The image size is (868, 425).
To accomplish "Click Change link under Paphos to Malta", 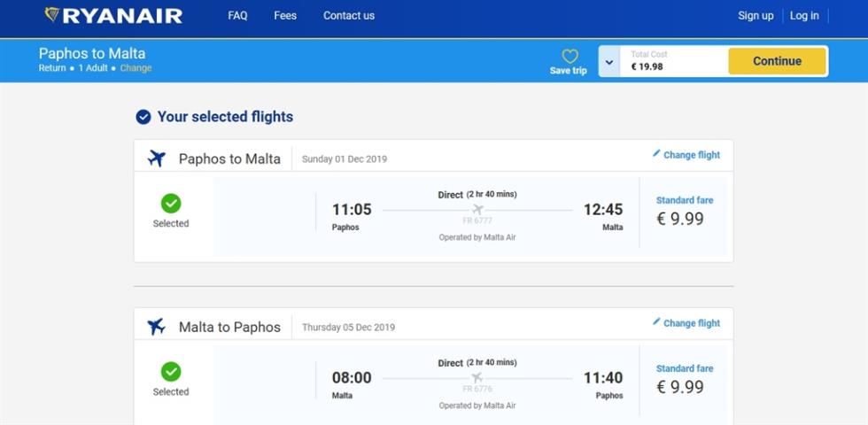I will click(136, 68).
